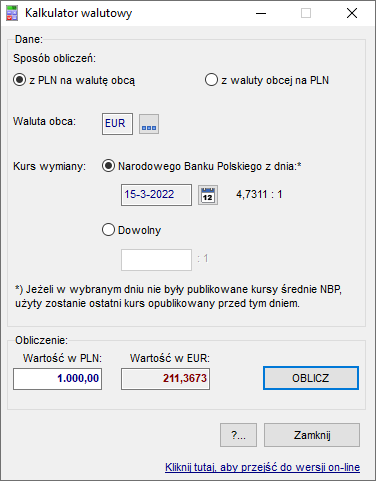Click the 'Sposób obliczeń:' label
The width and height of the screenshot is (376, 481).
tap(54, 58)
